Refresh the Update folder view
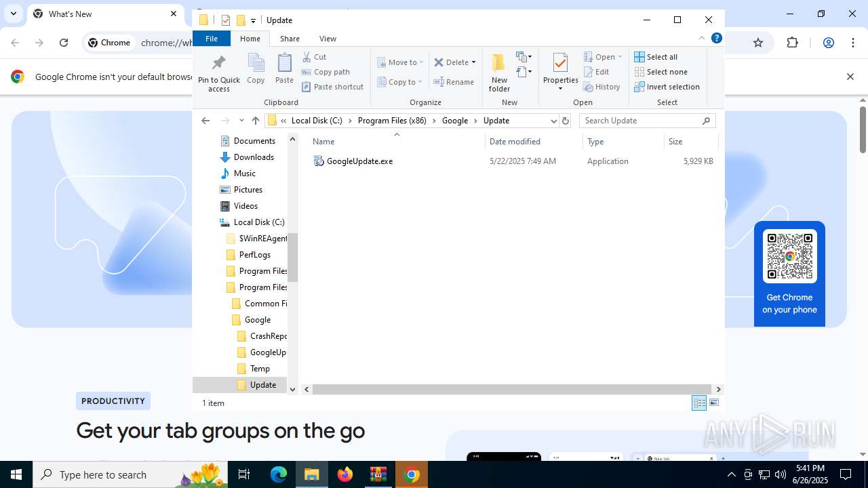 click(x=566, y=121)
